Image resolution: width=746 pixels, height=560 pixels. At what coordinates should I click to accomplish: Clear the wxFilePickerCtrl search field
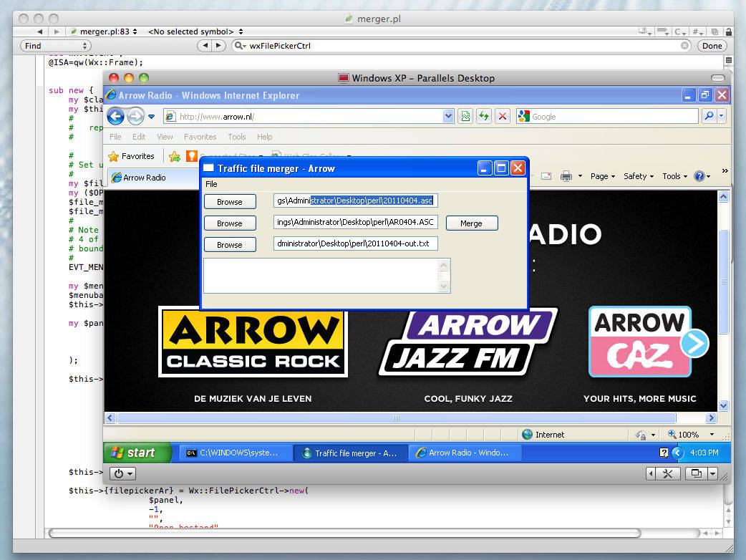pos(684,46)
